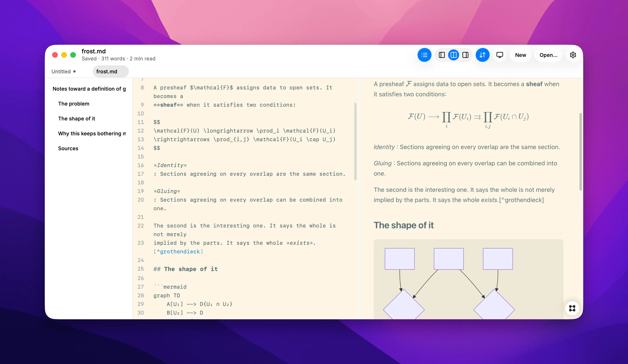628x364 pixels.
Task: Click the ^grothendieck footnote link in editor
Action: (179, 252)
